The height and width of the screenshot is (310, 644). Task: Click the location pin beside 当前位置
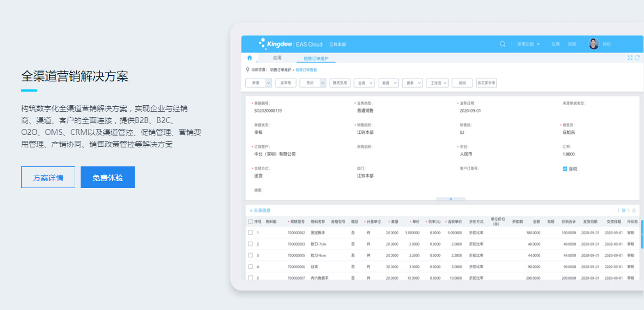point(247,69)
